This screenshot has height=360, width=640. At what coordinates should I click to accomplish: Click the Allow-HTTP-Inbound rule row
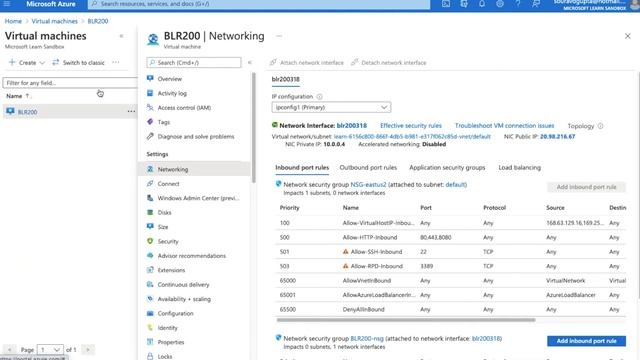451,238
